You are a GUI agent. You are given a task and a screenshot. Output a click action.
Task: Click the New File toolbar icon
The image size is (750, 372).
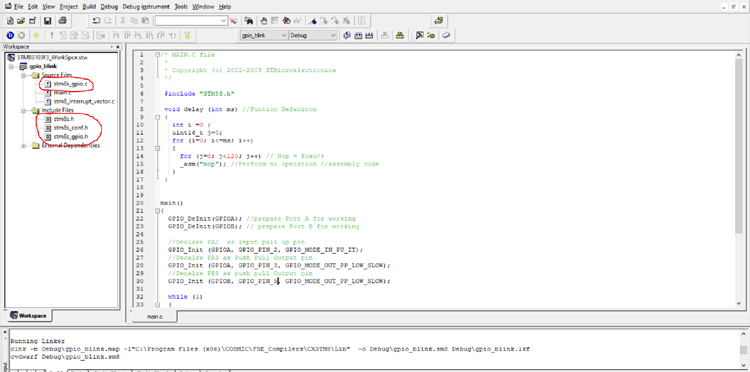(x=10, y=21)
